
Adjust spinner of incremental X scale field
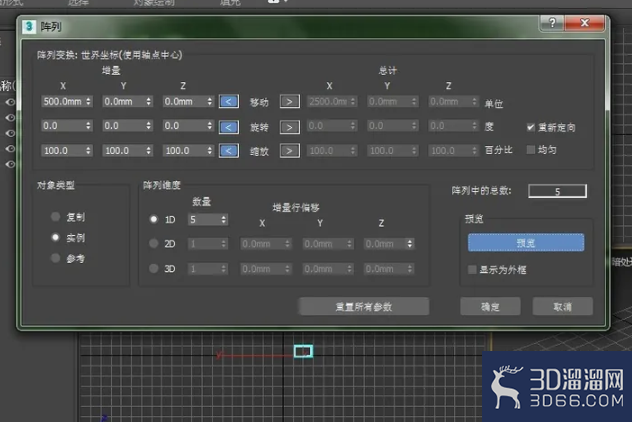tap(88, 151)
